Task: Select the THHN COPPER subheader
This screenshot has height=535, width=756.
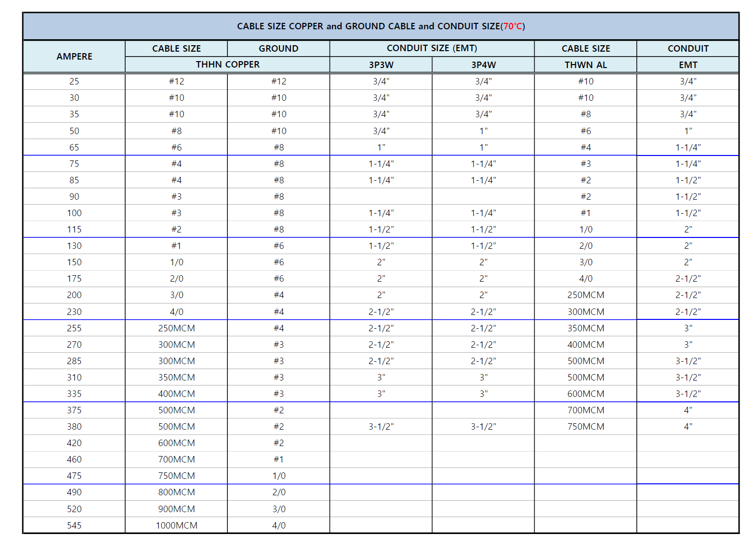Action: [228, 65]
